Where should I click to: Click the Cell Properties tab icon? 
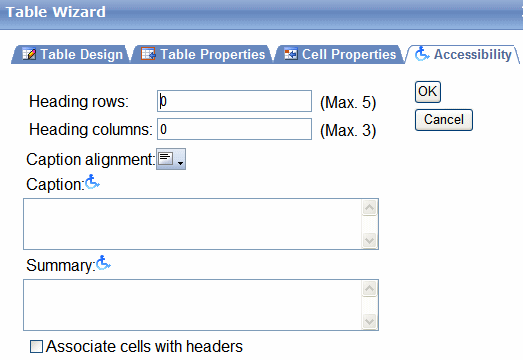click(291, 54)
